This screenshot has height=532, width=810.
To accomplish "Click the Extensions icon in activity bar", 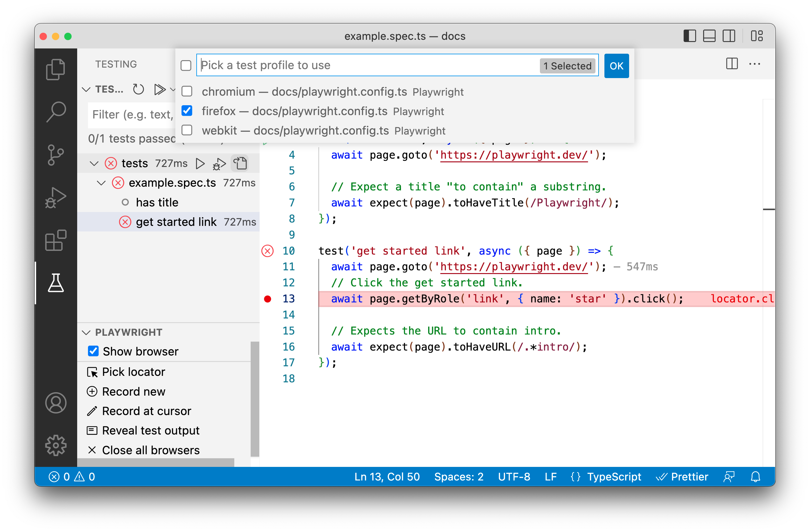I will (x=55, y=240).
